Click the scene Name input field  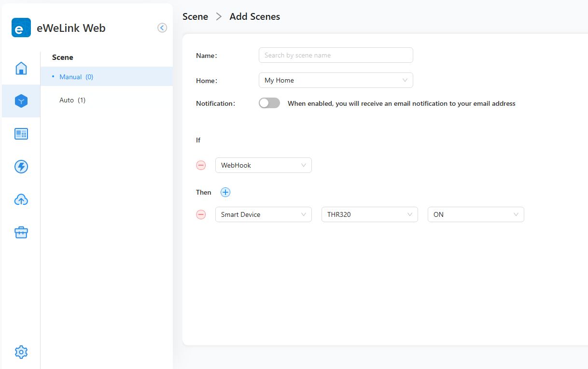click(x=336, y=55)
